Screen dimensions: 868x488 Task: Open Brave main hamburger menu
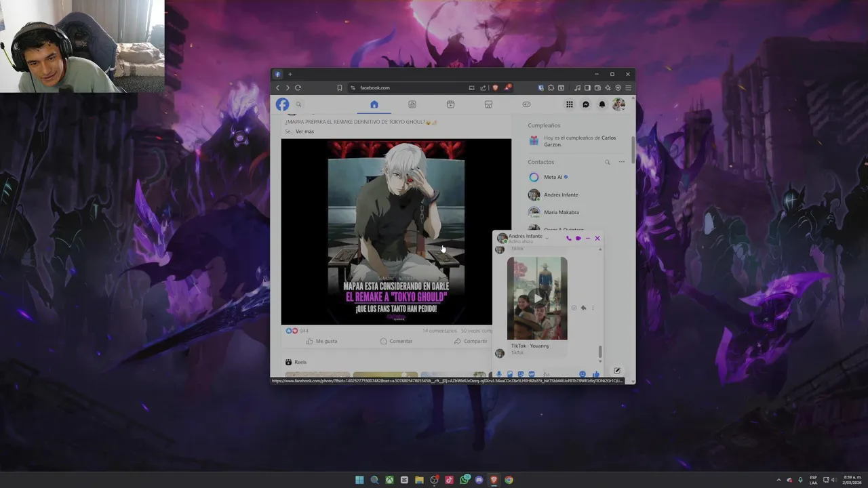(628, 87)
